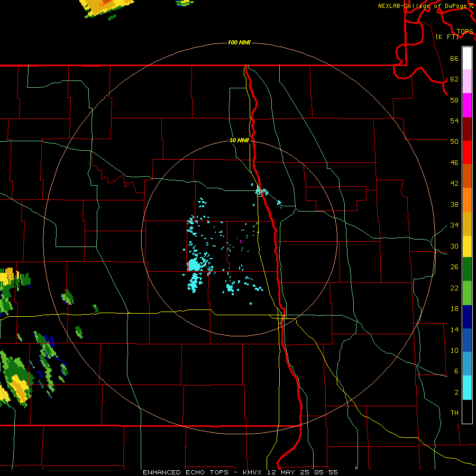Click the "34" legend label
This screenshot has width=476, height=476.
454,225
